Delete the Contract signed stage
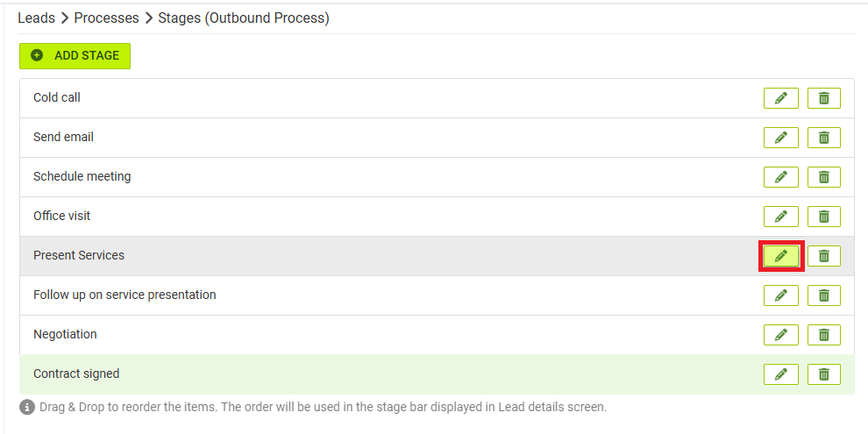 coord(823,374)
